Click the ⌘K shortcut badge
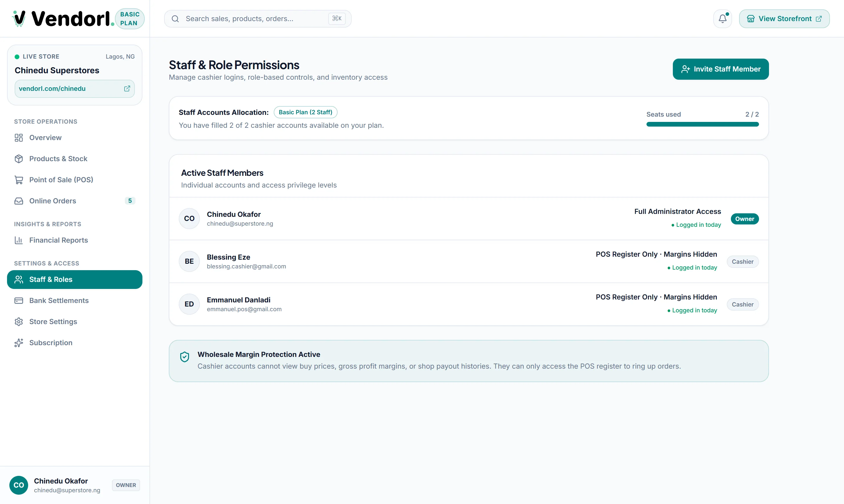Screen dimensions: 844x504 (x=337, y=19)
